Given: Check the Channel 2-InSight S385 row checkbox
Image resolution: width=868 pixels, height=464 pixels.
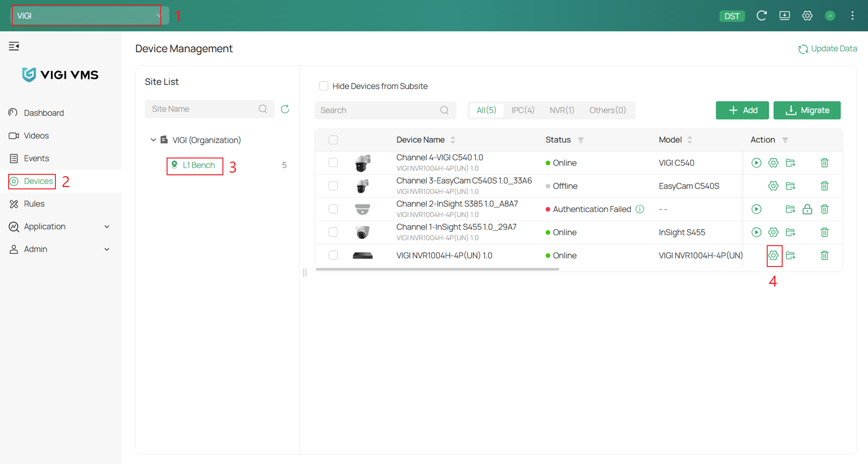Looking at the screenshot, I should (x=333, y=209).
